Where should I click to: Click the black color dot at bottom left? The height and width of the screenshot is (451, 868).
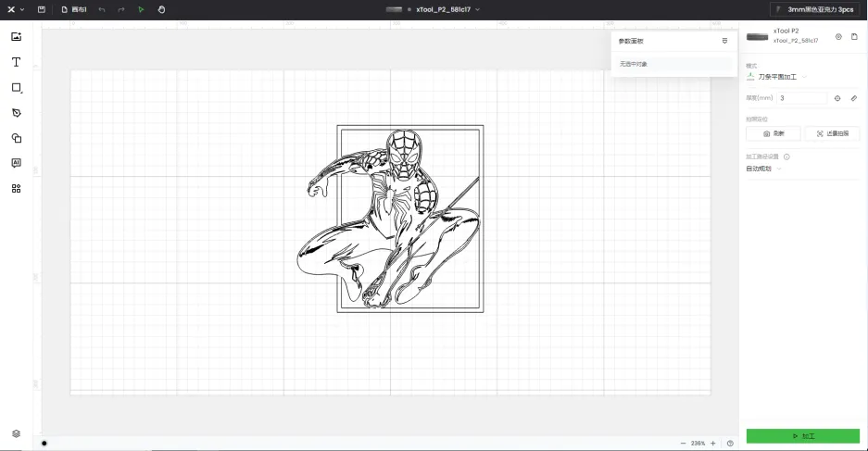coord(44,443)
